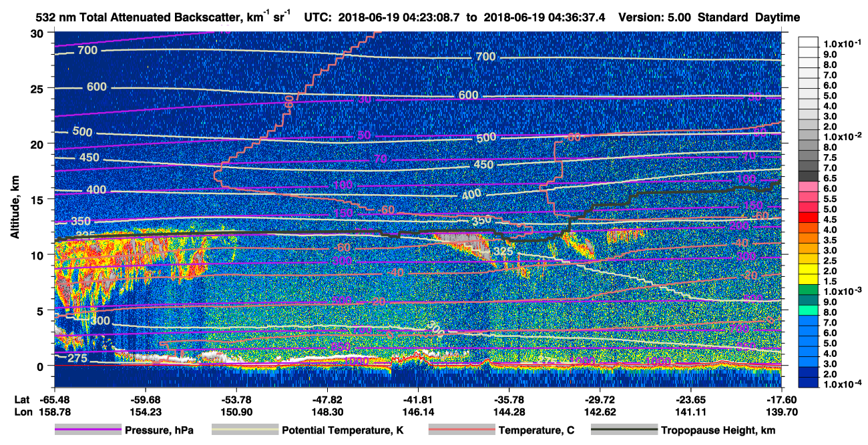This screenshot has width=868, height=445.
Task: Click the longitude value '141.11'
Action: (690, 412)
